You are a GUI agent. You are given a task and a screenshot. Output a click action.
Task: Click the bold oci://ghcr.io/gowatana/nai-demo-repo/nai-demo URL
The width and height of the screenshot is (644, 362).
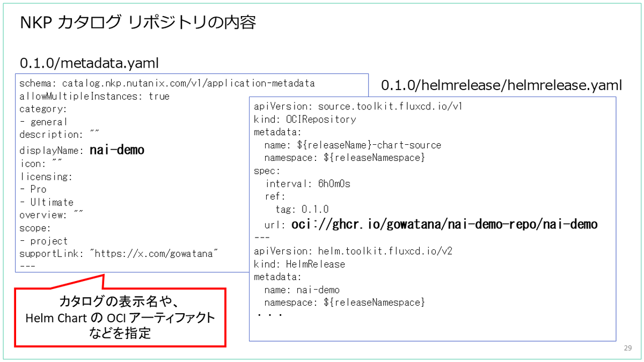point(444,224)
